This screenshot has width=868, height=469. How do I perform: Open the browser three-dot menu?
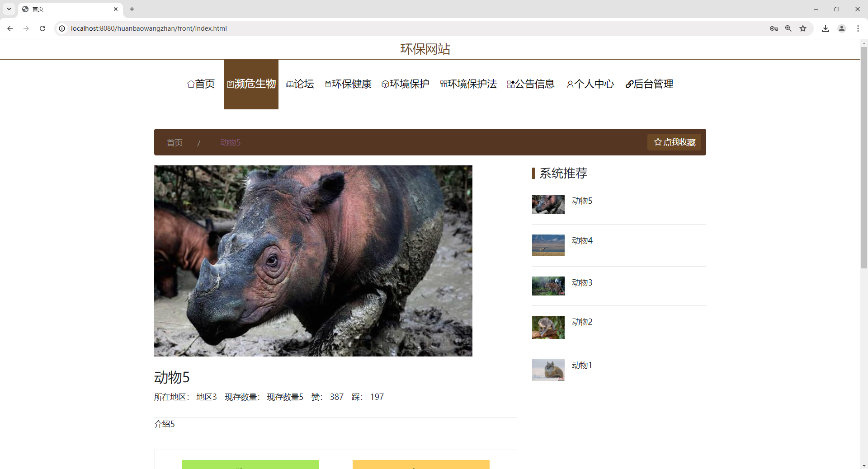[858, 28]
